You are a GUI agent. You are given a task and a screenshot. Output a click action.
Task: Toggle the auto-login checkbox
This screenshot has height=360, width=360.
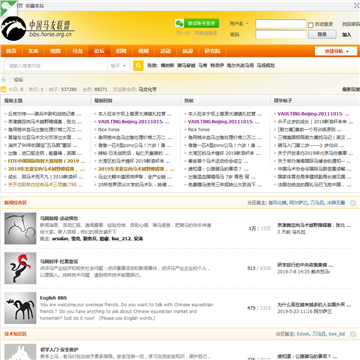pos(311,25)
